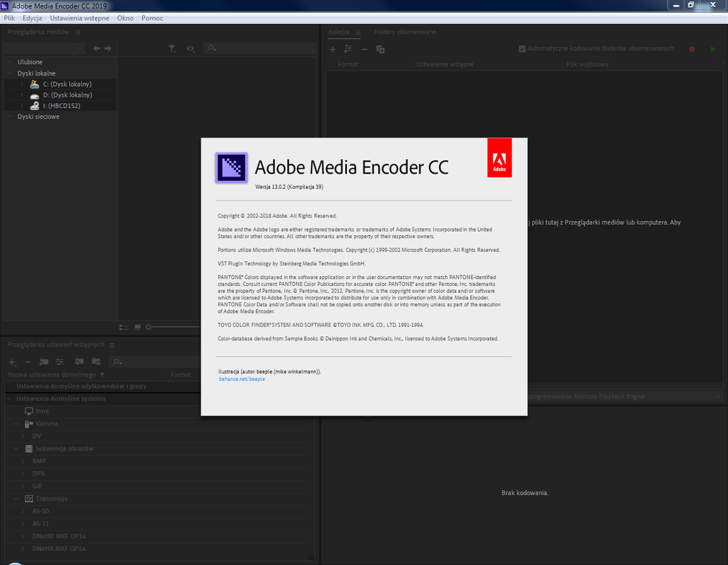This screenshot has width=728, height=565.
Task: Collapse the Ulubione section
Action: point(10,61)
